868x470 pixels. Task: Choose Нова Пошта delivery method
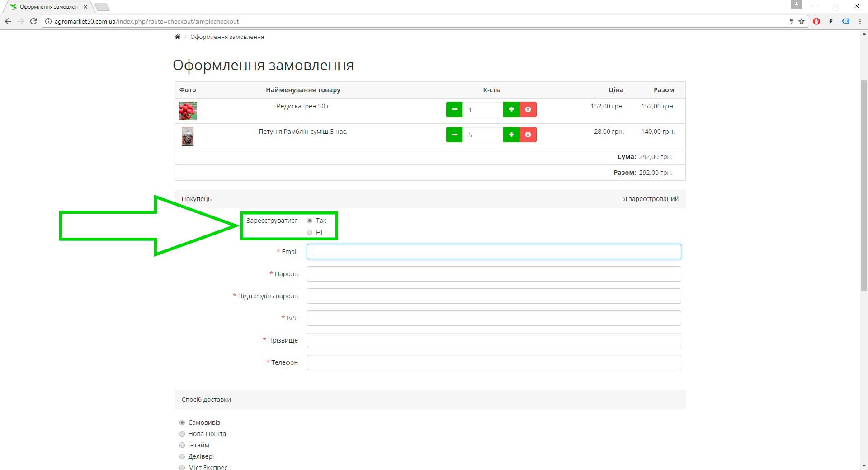(182, 434)
